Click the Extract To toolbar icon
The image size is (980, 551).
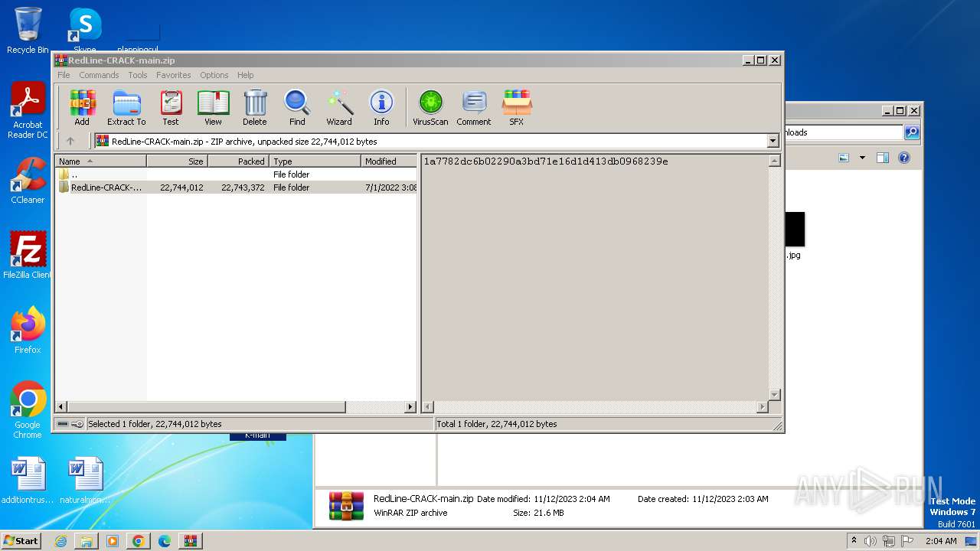click(x=126, y=108)
